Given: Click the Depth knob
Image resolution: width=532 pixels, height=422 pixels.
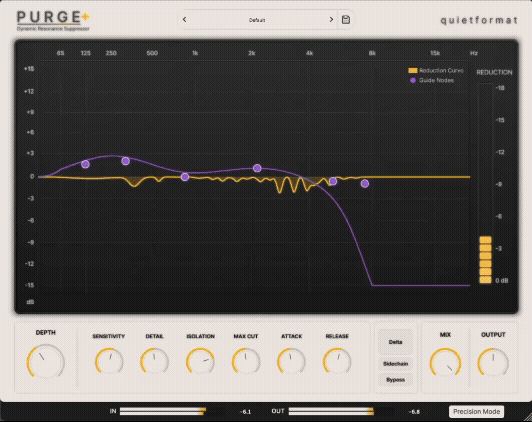Looking at the screenshot, I should (45, 362).
